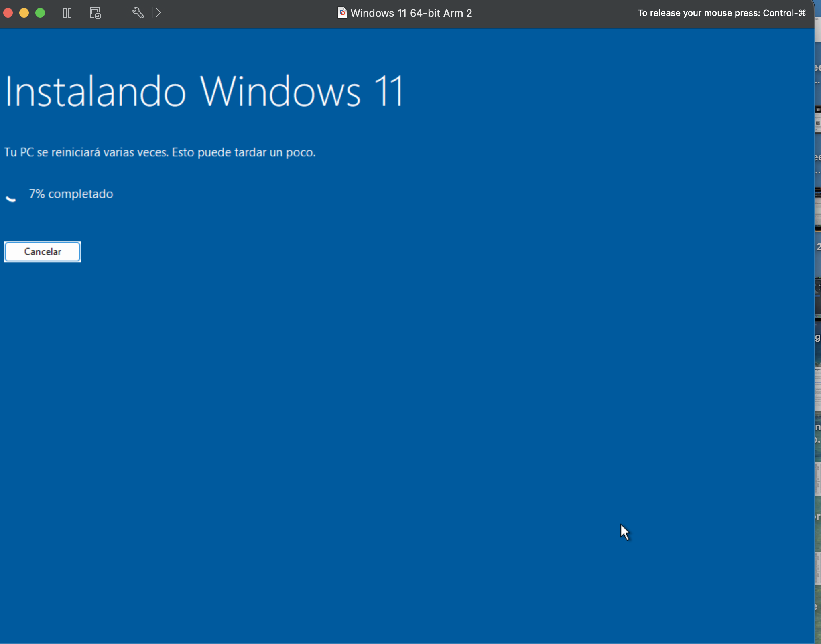Click the Windows app icon beside the title
The height and width of the screenshot is (644, 821).
pos(341,12)
